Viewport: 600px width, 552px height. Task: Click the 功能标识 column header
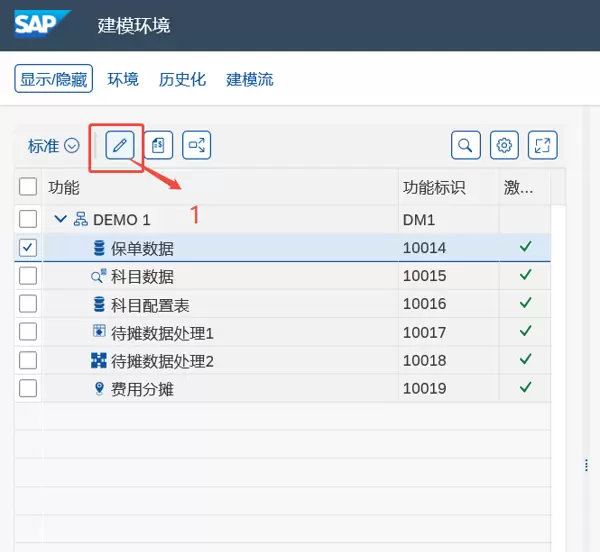click(433, 187)
